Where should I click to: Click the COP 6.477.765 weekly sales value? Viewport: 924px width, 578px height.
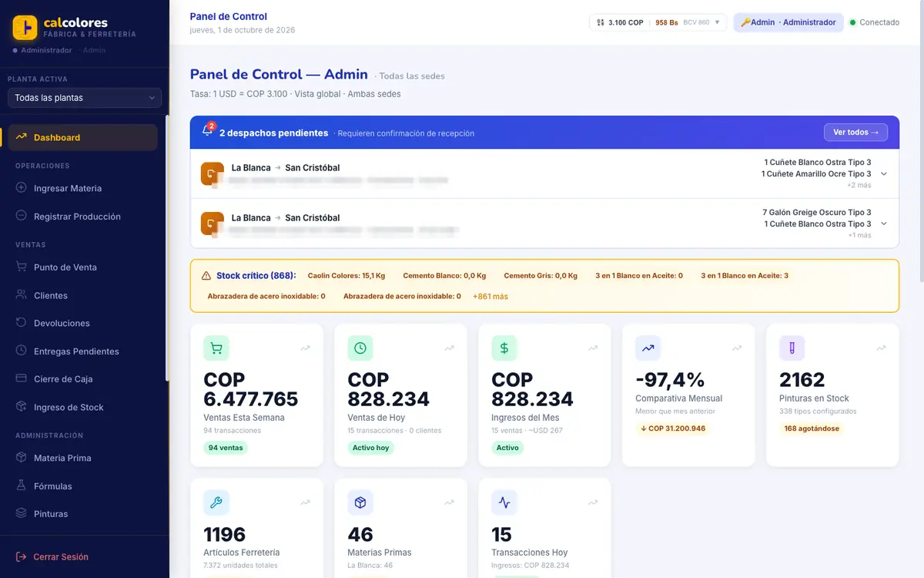pos(250,389)
